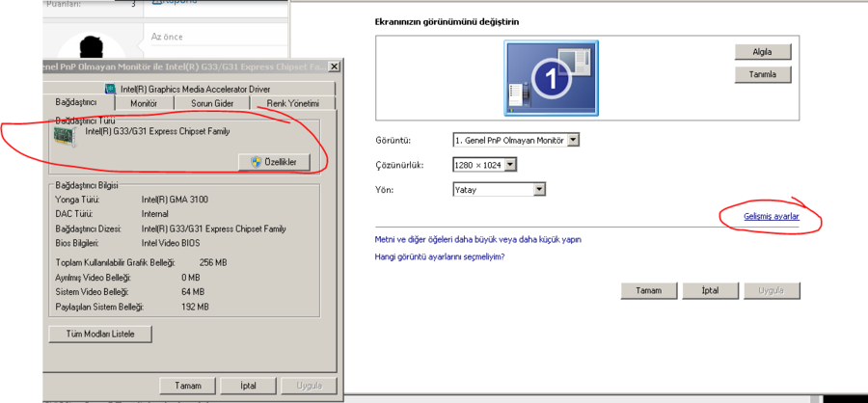868x403 pixels.
Task: Click İptal in the adapter properties dialog
Action: (x=248, y=386)
